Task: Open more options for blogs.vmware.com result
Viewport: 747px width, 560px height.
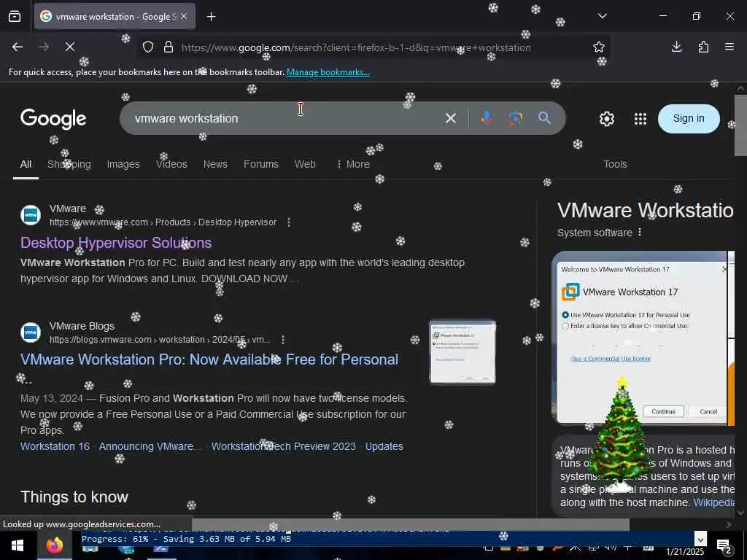Action: click(x=283, y=340)
